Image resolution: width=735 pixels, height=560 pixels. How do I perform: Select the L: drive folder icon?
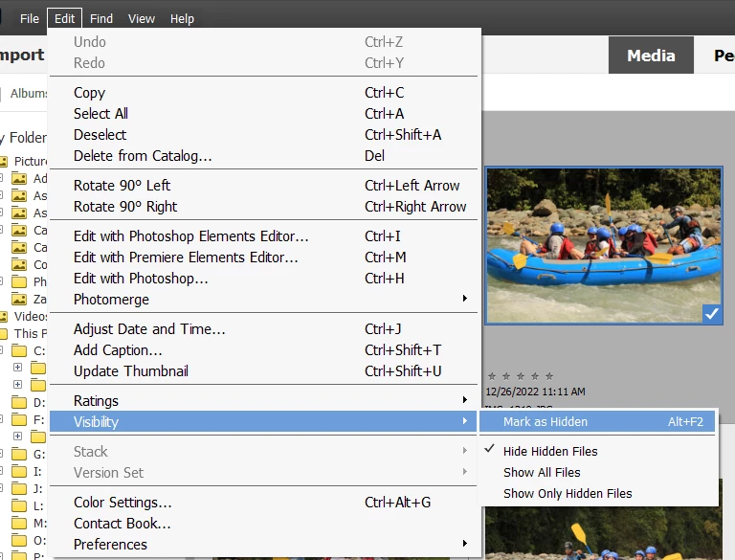[x=19, y=505]
